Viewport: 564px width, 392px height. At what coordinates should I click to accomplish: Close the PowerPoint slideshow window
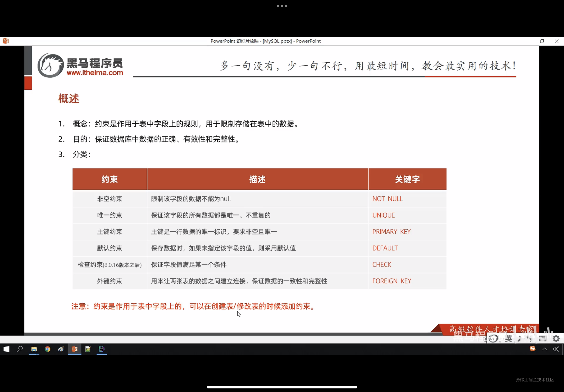[556, 41]
